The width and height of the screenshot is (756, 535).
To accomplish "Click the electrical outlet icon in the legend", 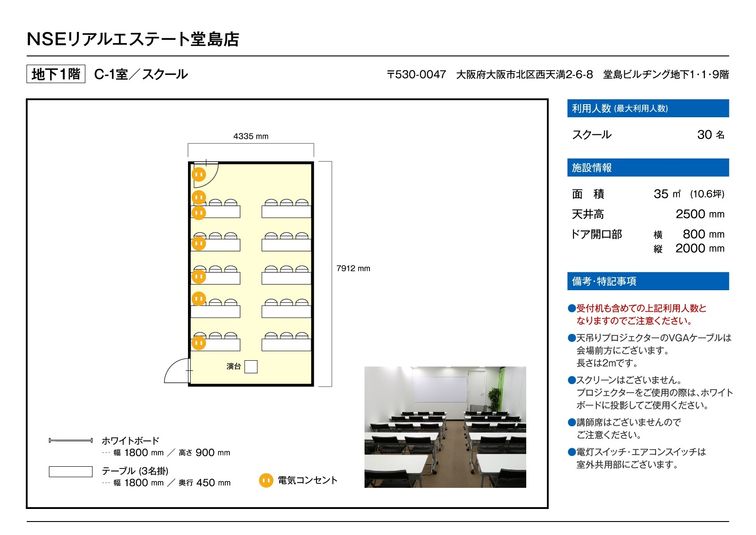I will [266, 481].
